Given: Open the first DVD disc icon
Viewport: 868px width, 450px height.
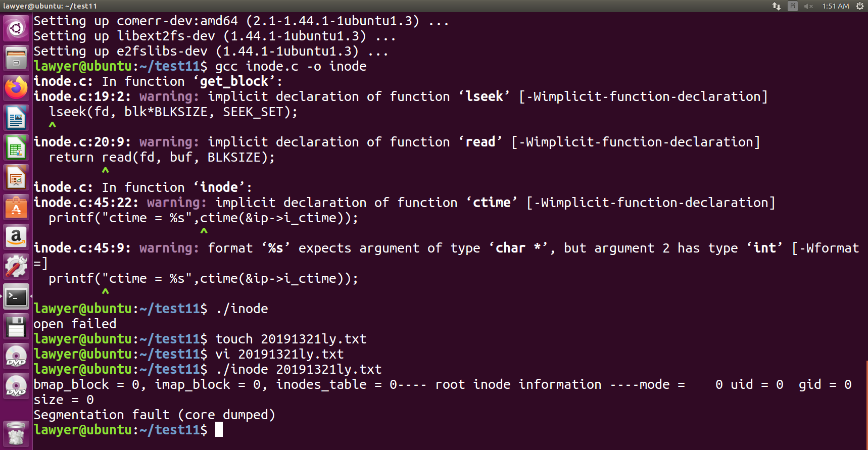Looking at the screenshot, I should tap(16, 356).
